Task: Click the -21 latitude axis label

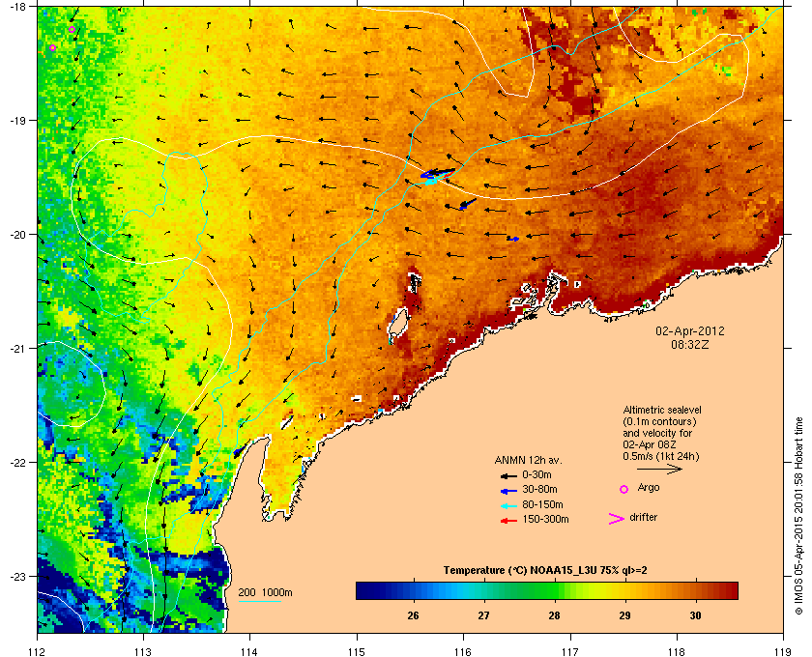Action: (x=17, y=349)
